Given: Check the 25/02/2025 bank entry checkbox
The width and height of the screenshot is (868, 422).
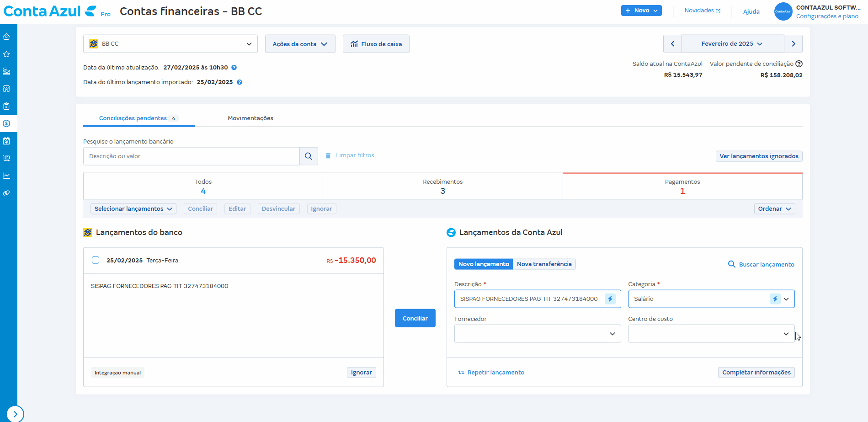Looking at the screenshot, I should pos(96,260).
